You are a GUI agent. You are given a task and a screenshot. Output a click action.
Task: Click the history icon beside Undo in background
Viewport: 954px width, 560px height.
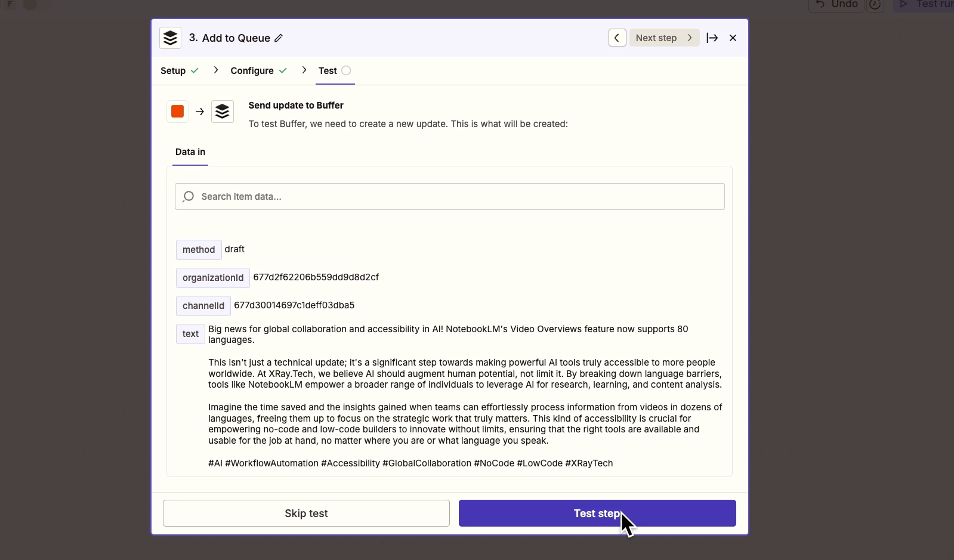(x=875, y=5)
